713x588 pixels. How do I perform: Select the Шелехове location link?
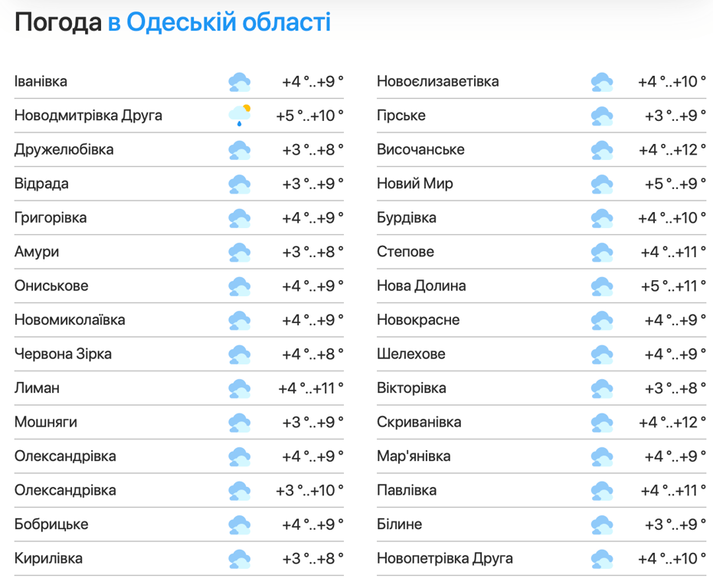click(410, 354)
